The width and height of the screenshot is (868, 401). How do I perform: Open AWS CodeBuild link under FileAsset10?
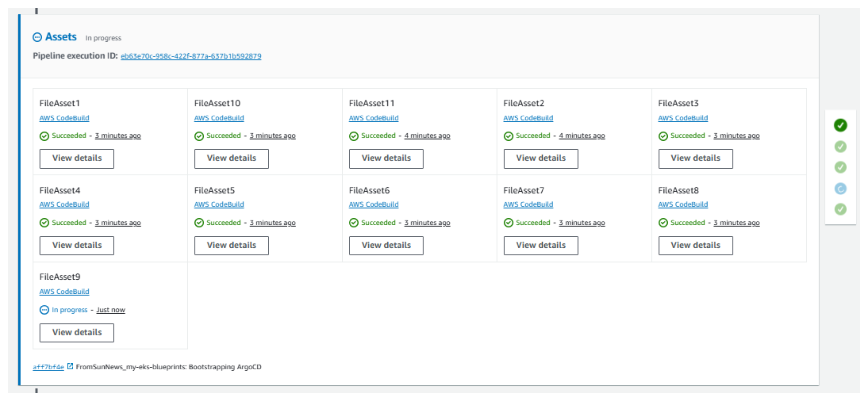(x=219, y=118)
